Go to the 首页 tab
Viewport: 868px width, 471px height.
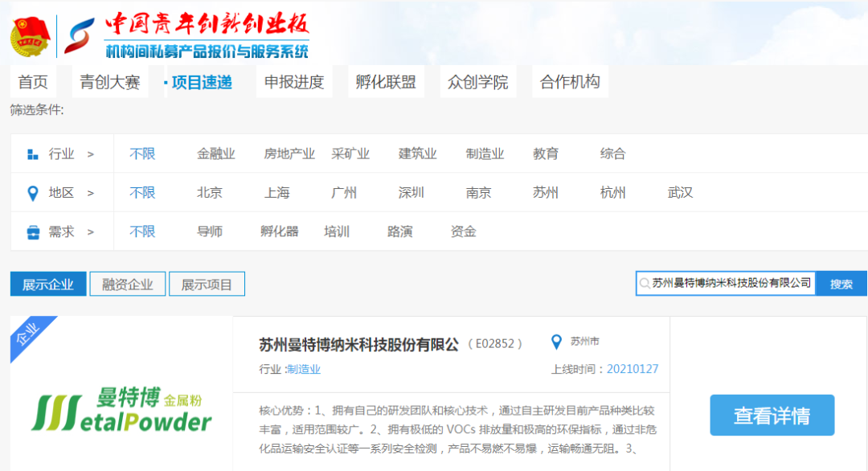[33, 82]
